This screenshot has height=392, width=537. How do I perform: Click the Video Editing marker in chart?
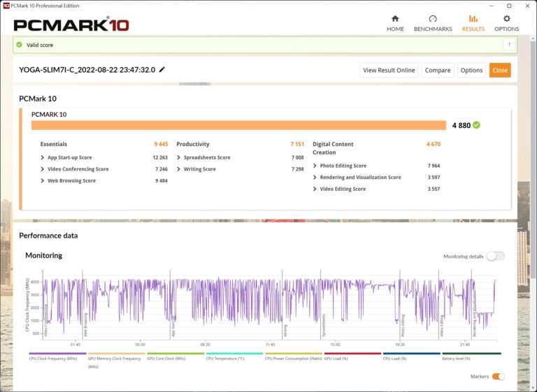442,326
